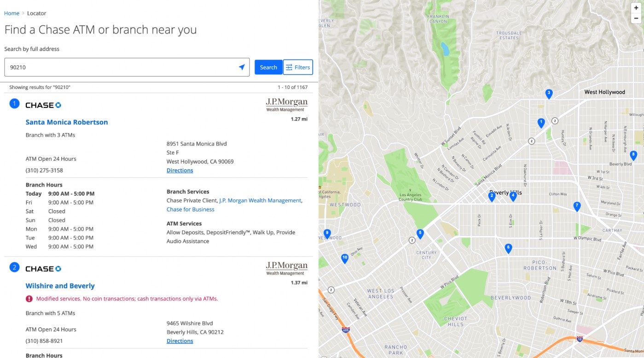Image resolution: width=644 pixels, height=358 pixels.
Task: Click Chase logo in Wilshire and Beverly result
Action: click(43, 269)
